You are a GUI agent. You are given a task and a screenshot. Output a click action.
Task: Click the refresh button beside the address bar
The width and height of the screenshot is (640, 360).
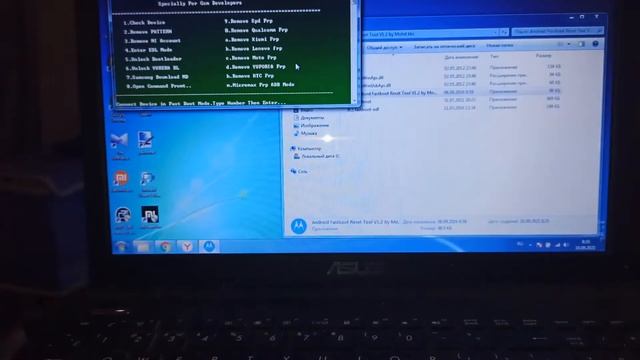[504, 32]
